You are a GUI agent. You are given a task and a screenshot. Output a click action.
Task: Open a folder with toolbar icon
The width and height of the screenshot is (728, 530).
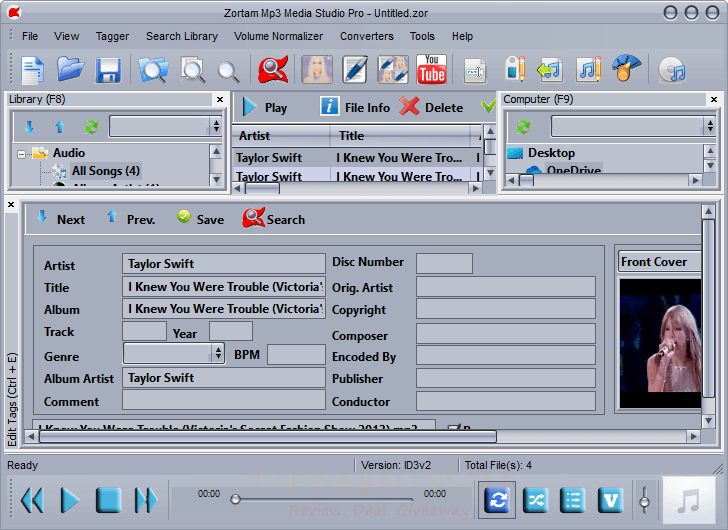click(x=71, y=69)
